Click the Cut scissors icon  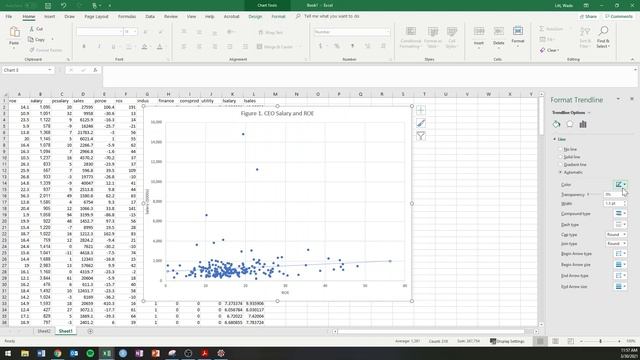32,29
